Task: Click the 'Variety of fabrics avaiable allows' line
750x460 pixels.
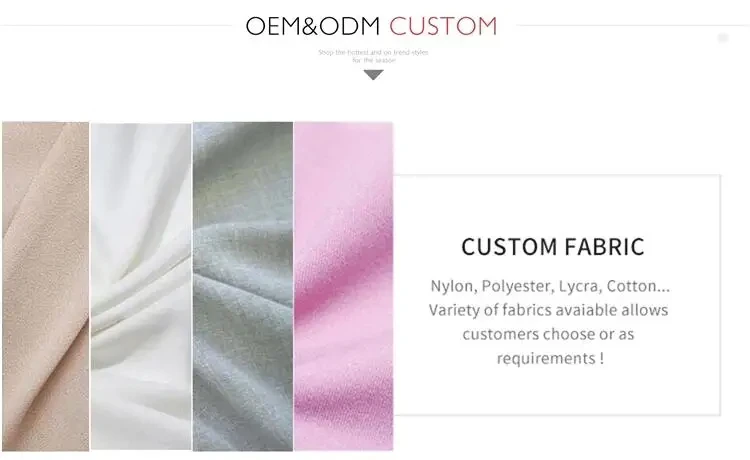Action: [x=549, y=310]
